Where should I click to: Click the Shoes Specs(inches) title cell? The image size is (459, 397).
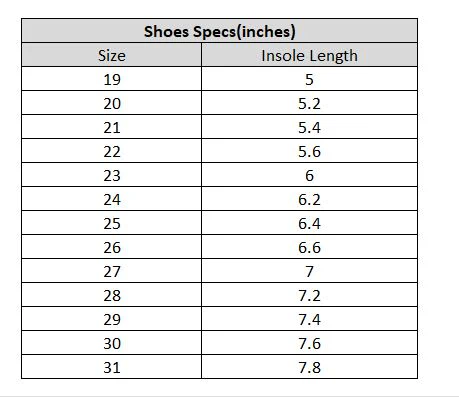[219, 31]
